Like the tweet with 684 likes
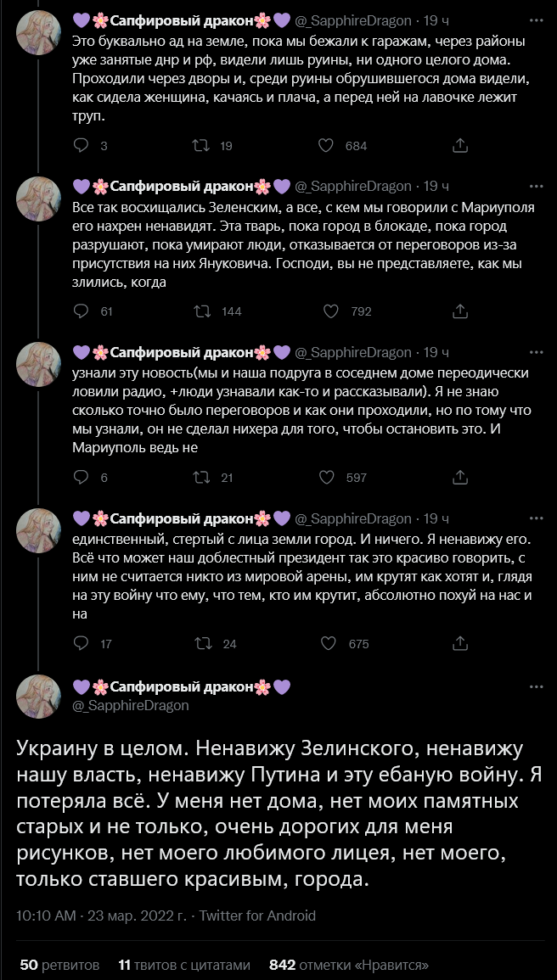The height and width of the screenshot is (980, 557). (x=325, y=145)
